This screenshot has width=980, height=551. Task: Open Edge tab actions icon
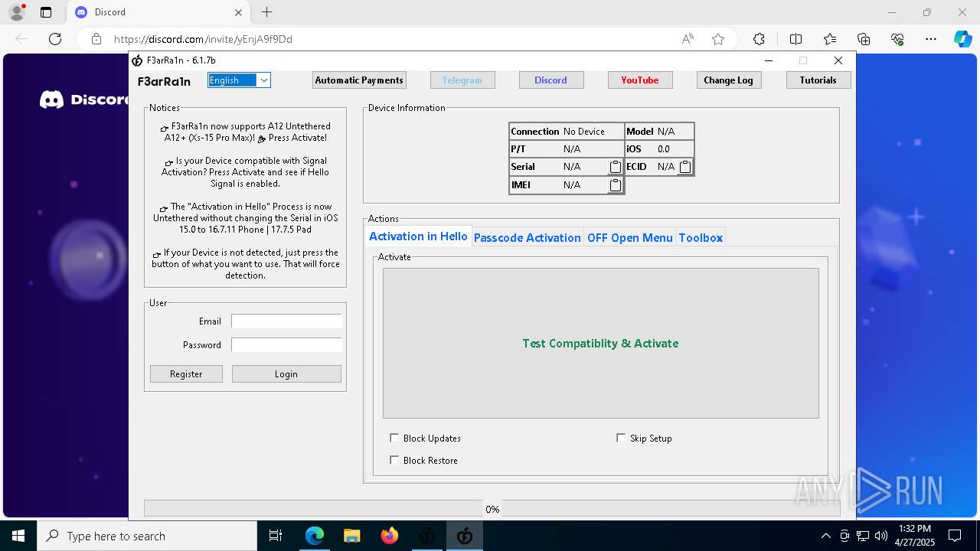(x=46, y=12)
